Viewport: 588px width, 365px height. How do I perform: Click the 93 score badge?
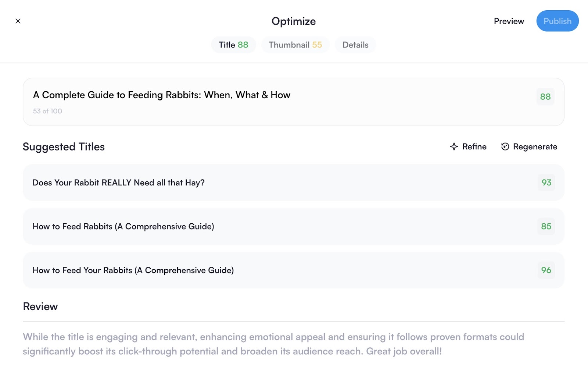pyautogui.click(x=546, y=182)
